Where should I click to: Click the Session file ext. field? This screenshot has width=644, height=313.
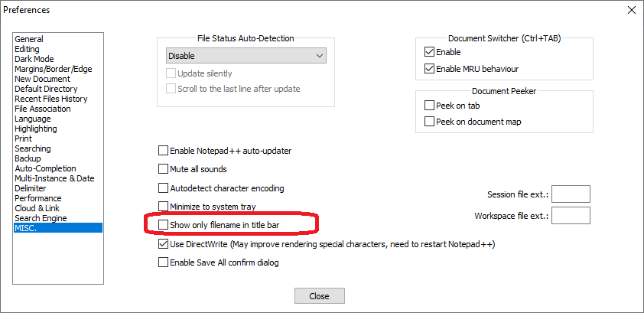tap(571, 194)
